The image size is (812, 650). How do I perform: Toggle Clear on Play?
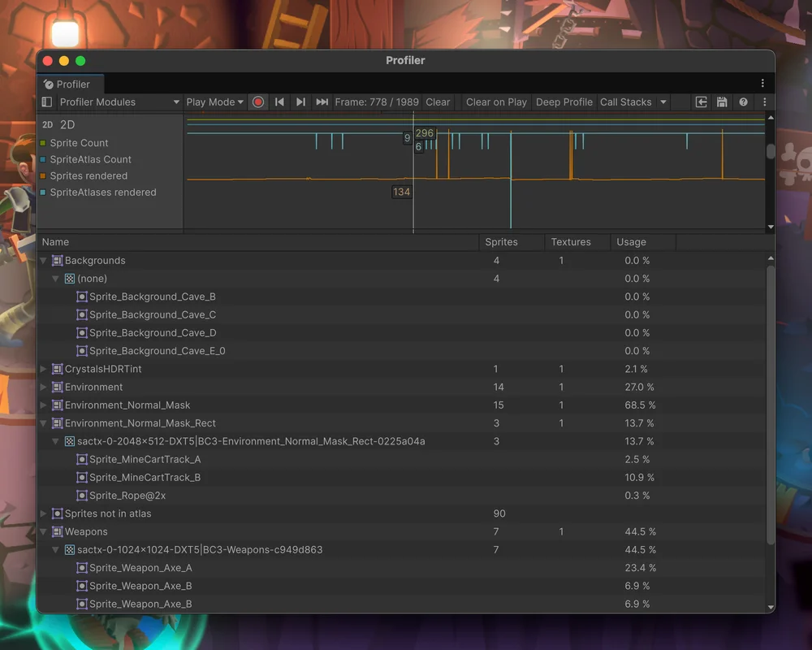tap(496, 102)
